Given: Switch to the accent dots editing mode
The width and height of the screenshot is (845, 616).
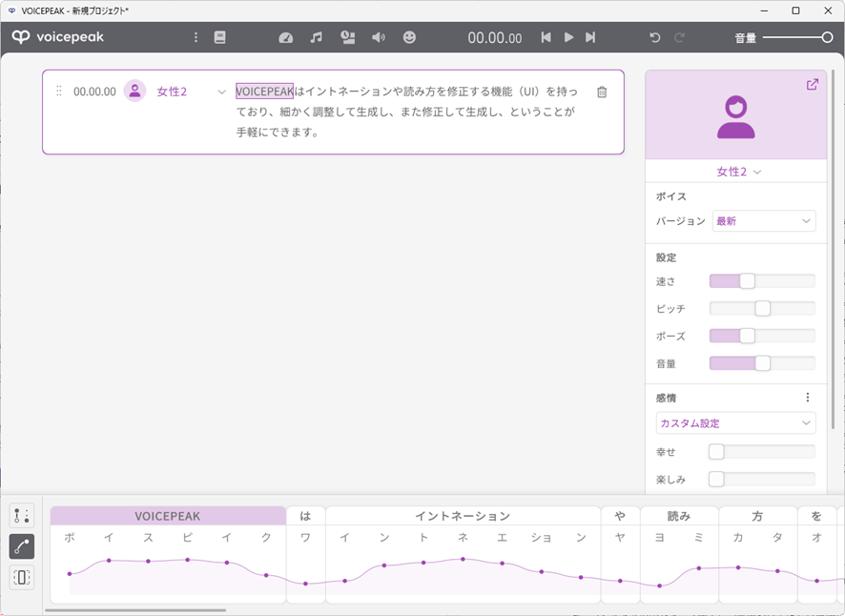Looking at the screenshot, I should click(x=22, y=516).
